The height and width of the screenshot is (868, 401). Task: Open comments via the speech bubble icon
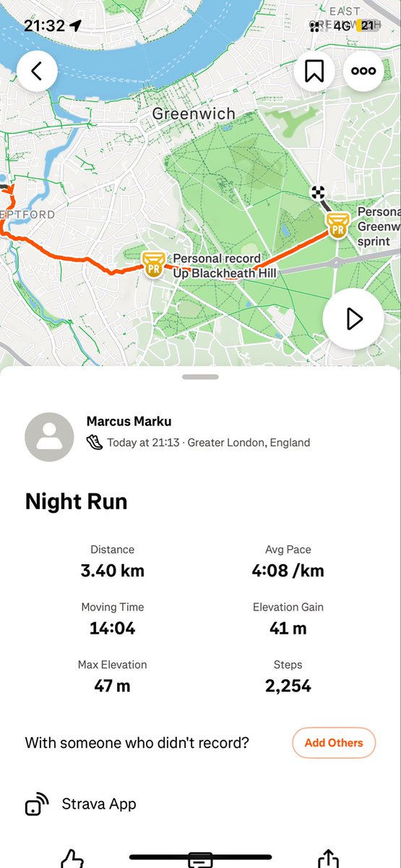tap(200, 859)
